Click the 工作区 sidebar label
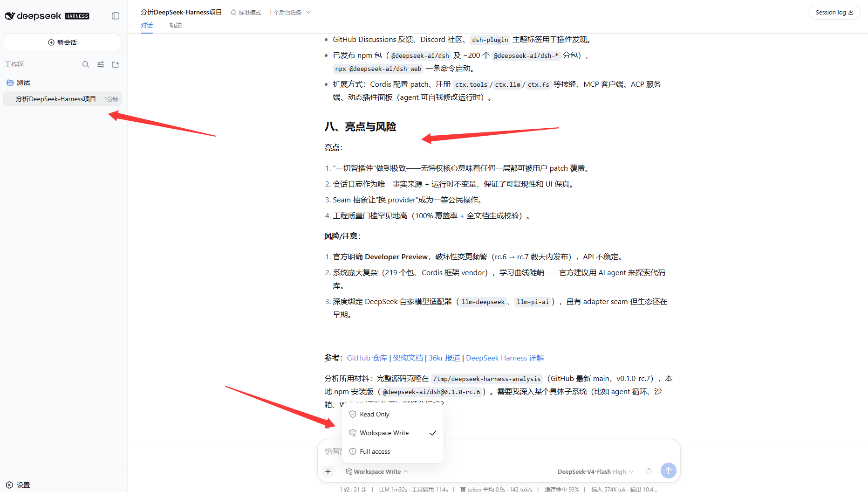Viewport: 868px width, 492px height. (14, 64)
